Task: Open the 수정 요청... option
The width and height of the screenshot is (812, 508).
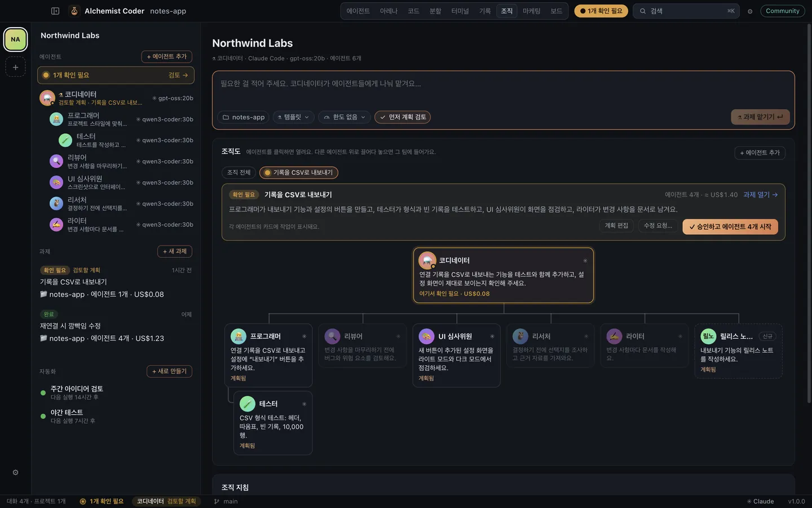Action: (x=658, y=226)
